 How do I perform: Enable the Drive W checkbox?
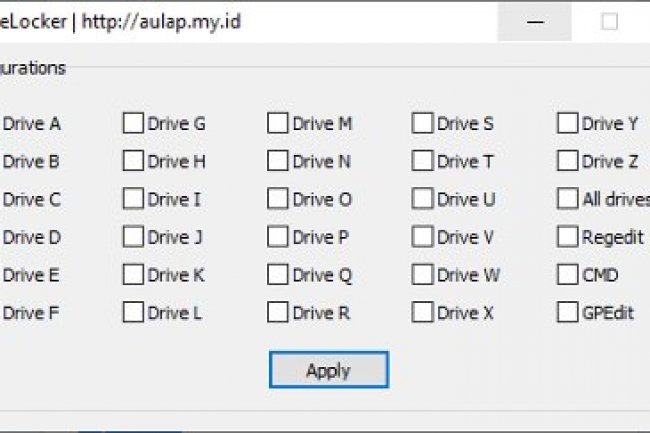423,275
